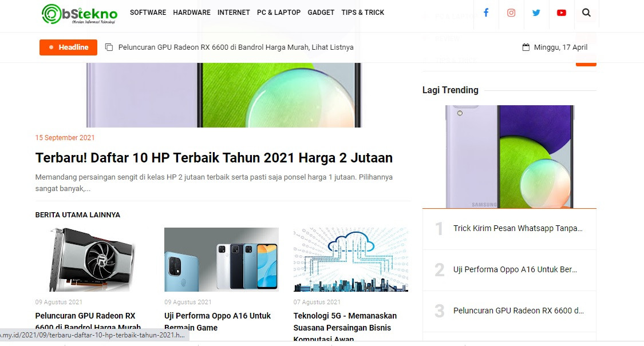
Task: Click the copy icon beside headline text
Action: [109, 47]
